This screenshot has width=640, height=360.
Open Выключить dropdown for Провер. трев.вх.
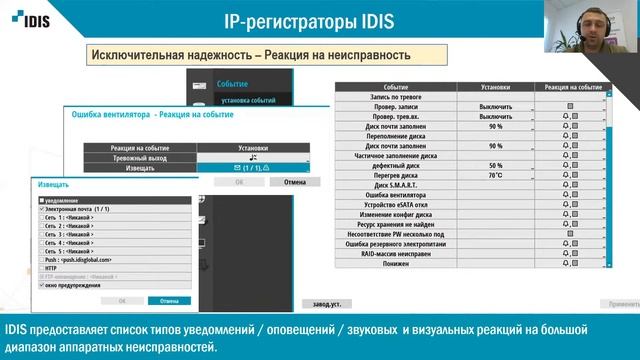click(x=496, y=116)
